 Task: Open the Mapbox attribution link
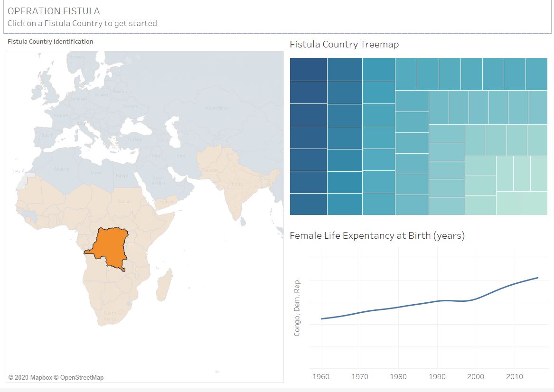[x=30, y=377]
